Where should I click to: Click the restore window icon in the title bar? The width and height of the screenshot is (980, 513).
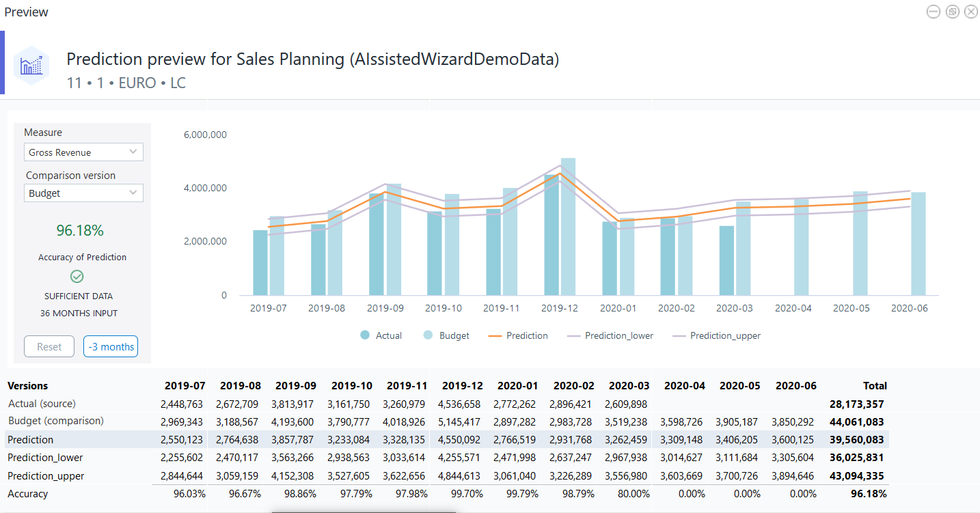(952, 12)
